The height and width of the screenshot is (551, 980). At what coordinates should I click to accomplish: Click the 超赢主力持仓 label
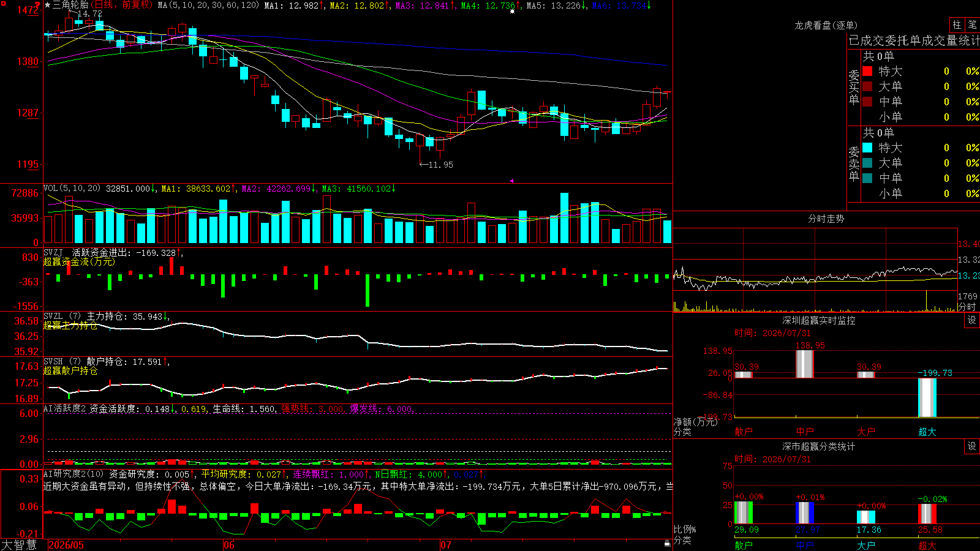70,325
